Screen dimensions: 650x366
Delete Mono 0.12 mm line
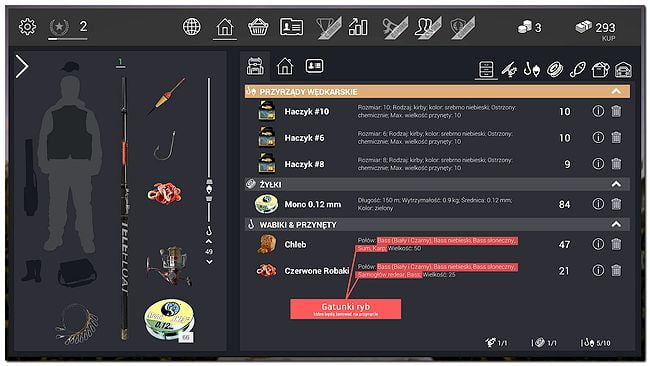pyautogui.click(x=616, y=204)
